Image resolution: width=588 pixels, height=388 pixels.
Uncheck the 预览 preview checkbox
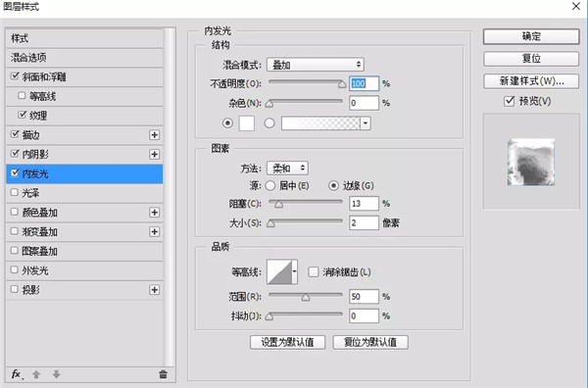point(509,101)
